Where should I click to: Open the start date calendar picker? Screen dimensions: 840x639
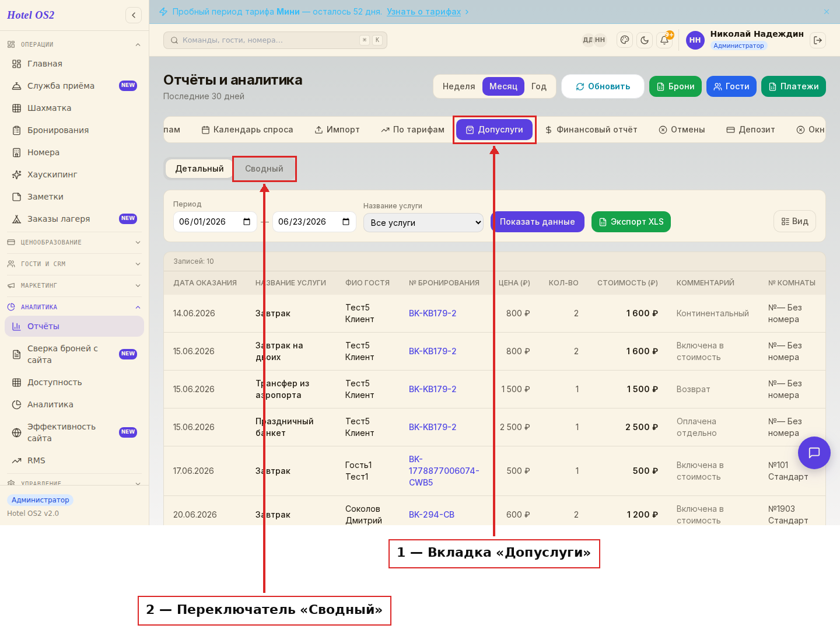click(247, 222)
